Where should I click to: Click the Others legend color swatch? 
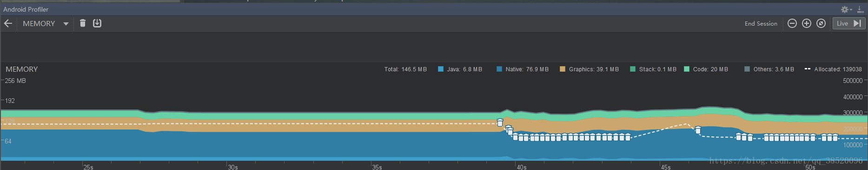747,69
